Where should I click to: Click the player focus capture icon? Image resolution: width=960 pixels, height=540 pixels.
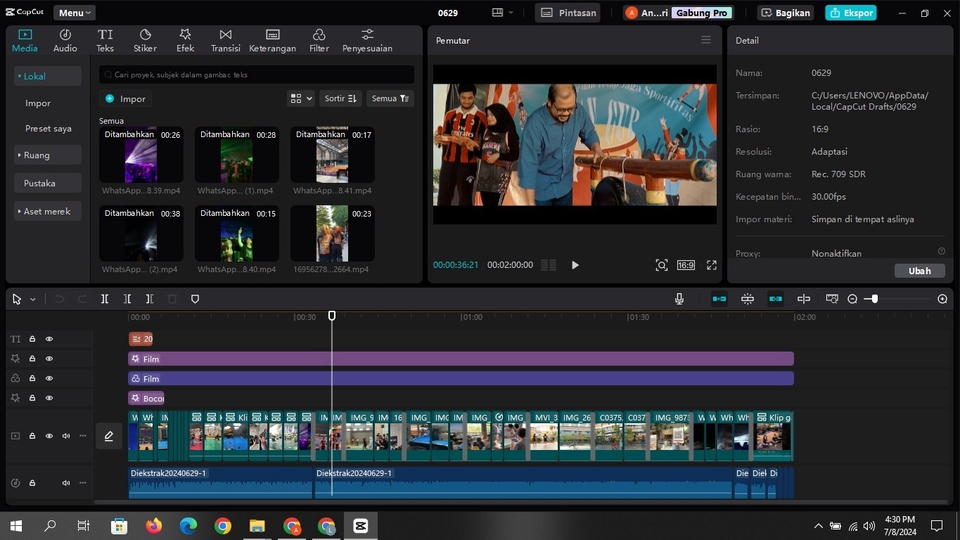pyautogui.click(x=661, y=265)
